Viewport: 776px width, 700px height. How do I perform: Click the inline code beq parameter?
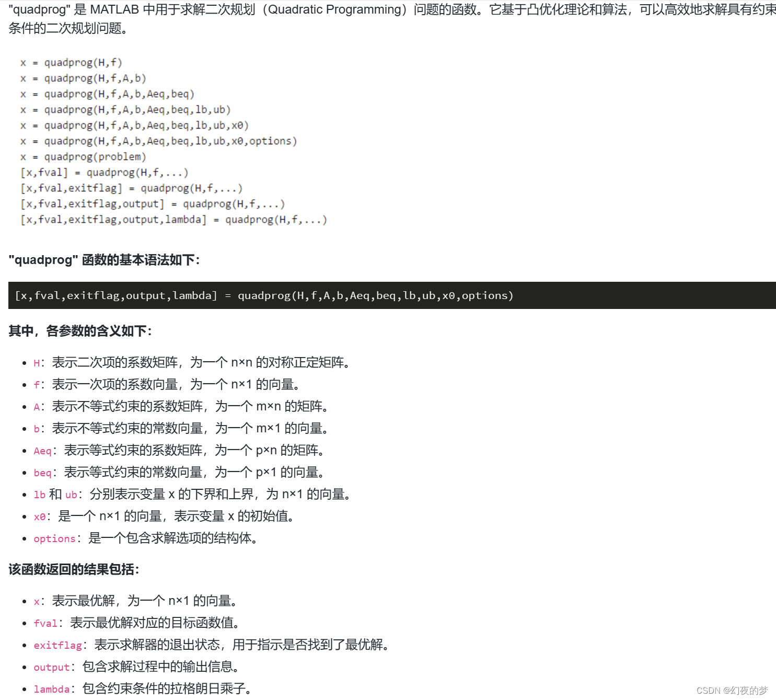tap(42, 472)
